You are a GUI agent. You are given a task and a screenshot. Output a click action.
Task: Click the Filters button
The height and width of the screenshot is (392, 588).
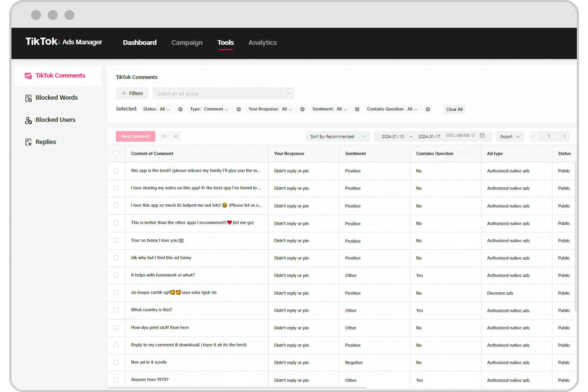click(132, 93)
